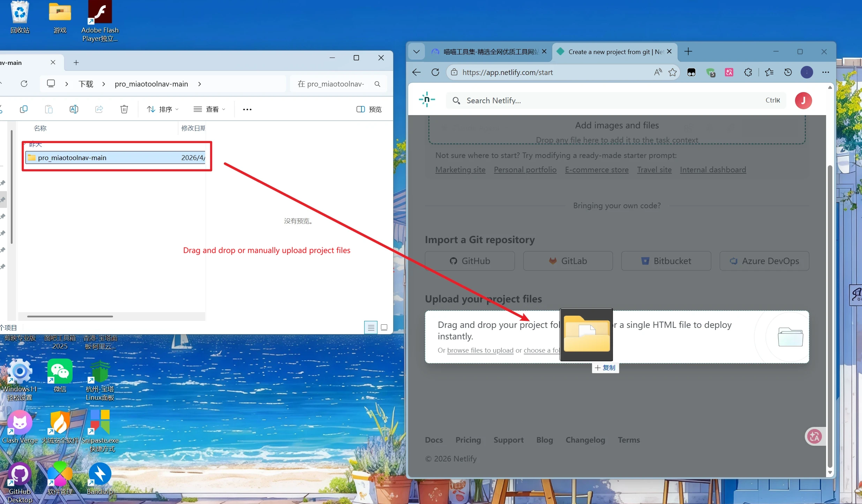The image size is (862, 504).
Task: Open the Pricing footer link
Action: click(468, 440)
